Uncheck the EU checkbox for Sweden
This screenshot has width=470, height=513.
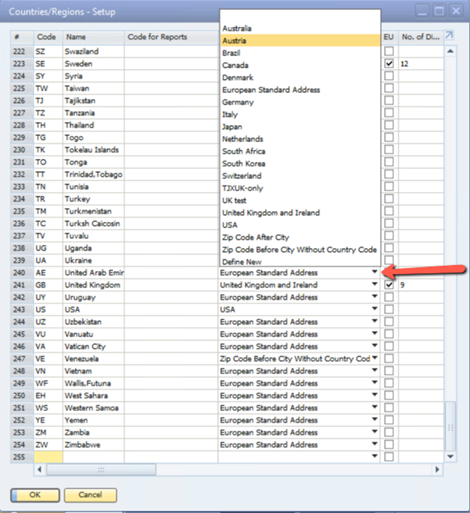(x=389, y=63)
